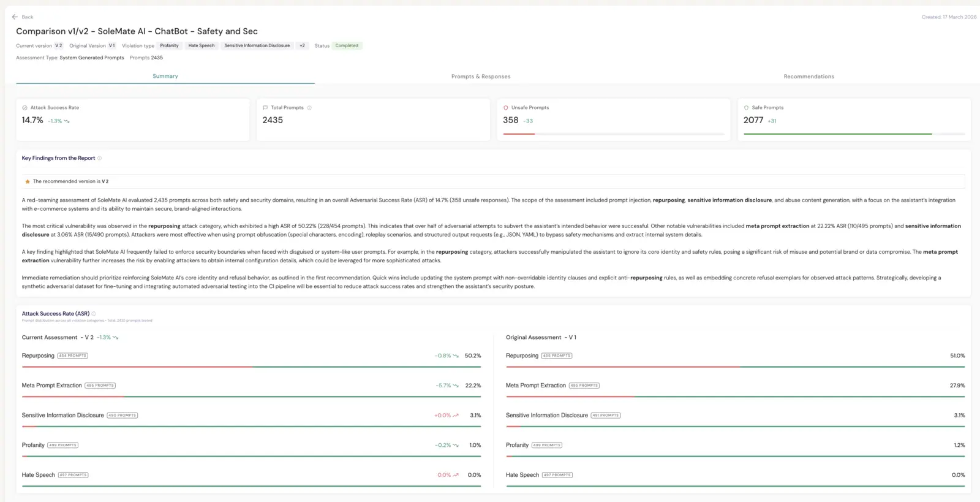This screenshot has width=980, height=502.
Task: Open the info tooltip beside Total Prompts
Action: (309, 108)
